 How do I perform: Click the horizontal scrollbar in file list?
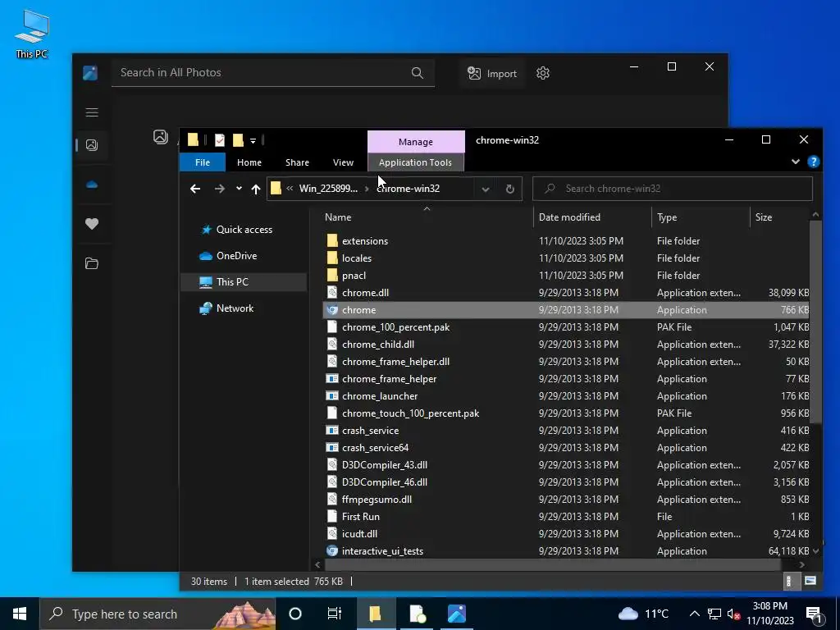552,564
